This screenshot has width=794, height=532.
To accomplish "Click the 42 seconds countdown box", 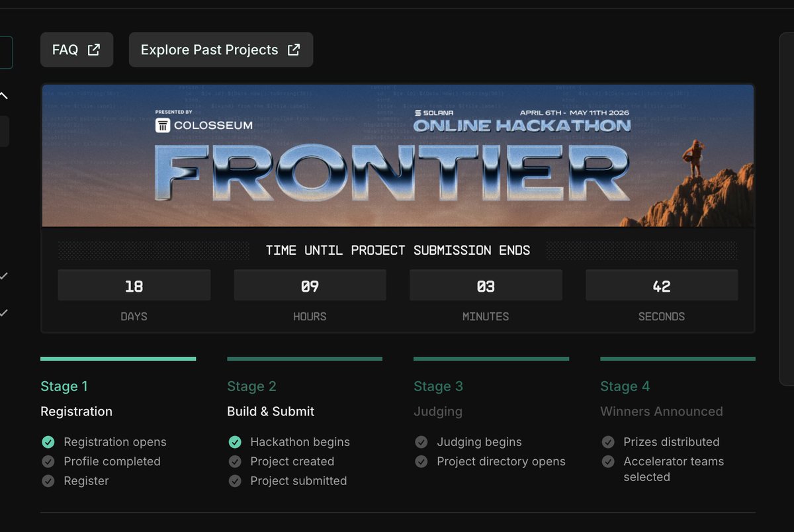I will [662, 285].
